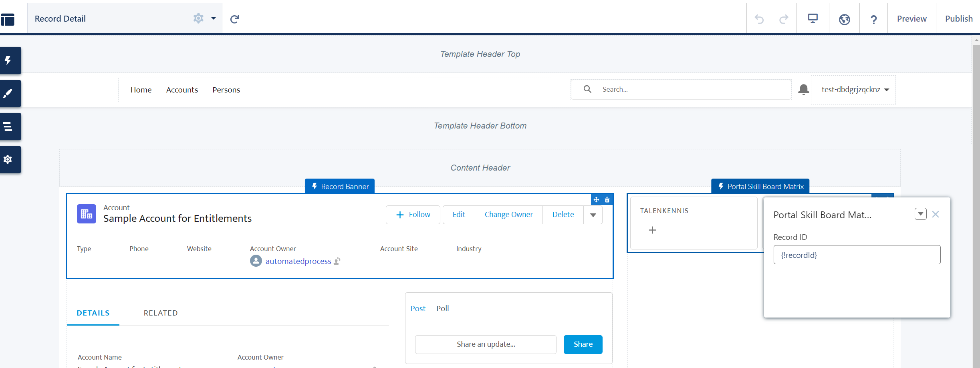Expand more record actions dropdown arrow

point(593,215)
